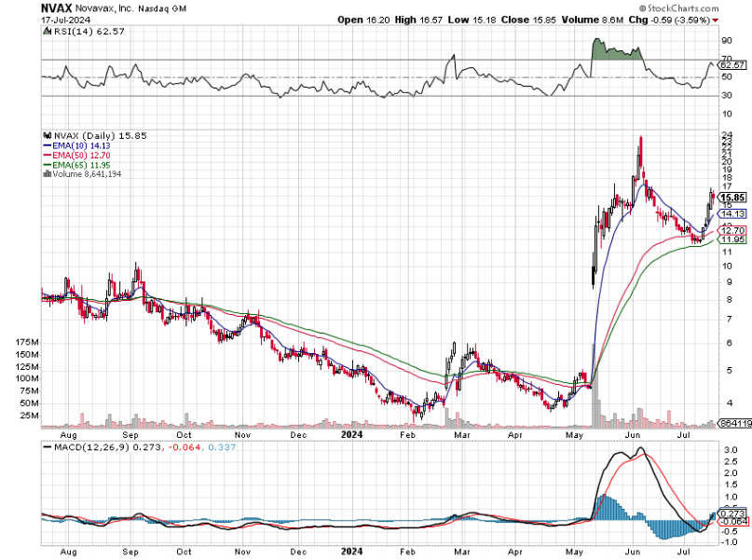The width and height of the screenshot is (752, 560).
Task: Click the EMA(50) 12.70 legend entry
Action: point(81,156)
